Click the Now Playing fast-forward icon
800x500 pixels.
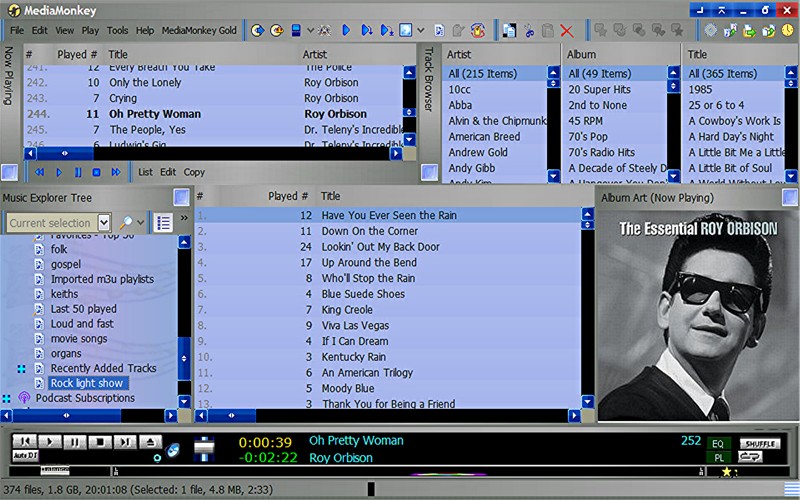coord(116,172)
